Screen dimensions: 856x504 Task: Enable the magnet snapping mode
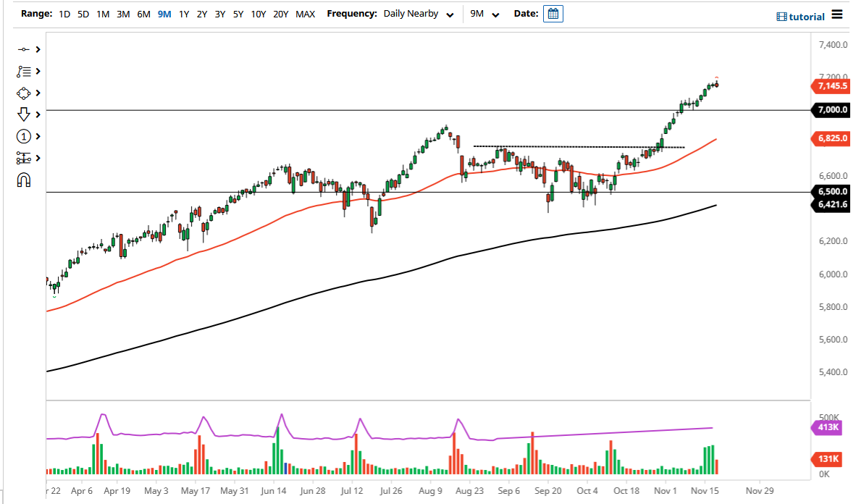pos(24,180)
